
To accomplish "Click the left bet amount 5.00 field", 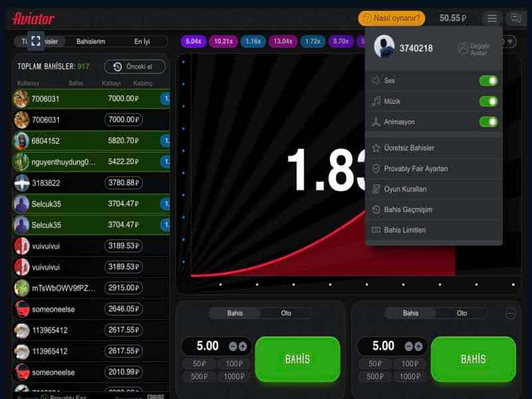I will click(207, 346).
